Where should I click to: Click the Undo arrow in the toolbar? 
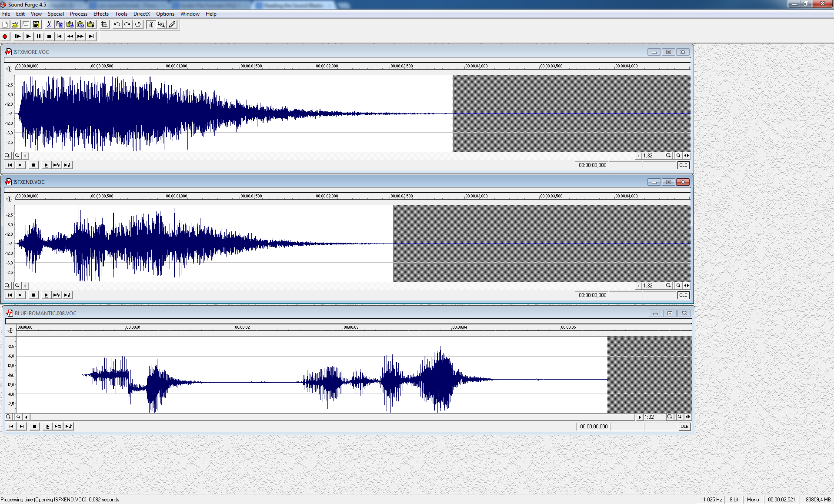click(x=117, y=25)
